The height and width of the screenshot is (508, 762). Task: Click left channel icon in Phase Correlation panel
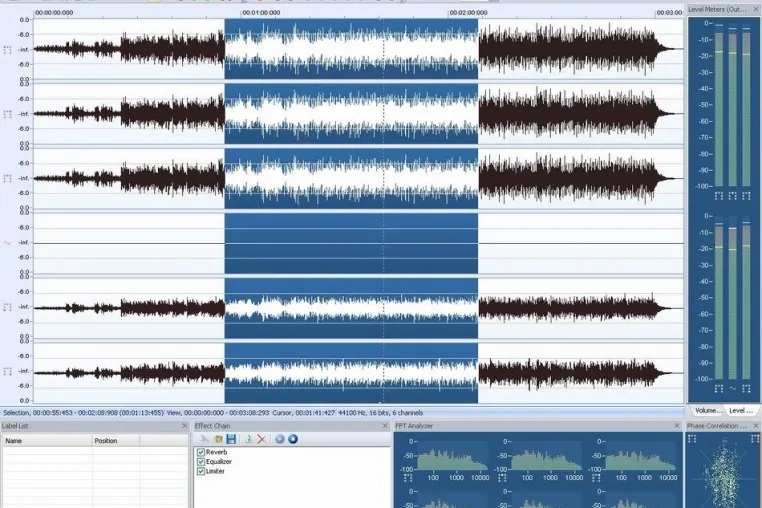tap(692, 438)
